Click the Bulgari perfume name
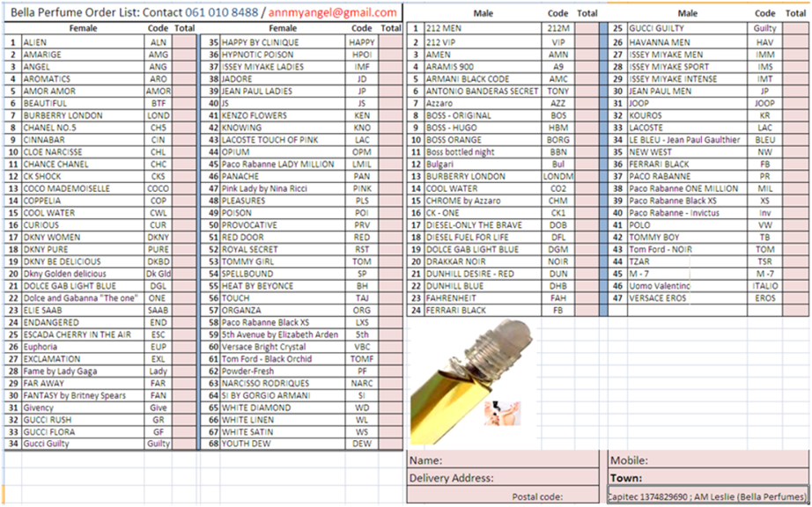Image resolution: width=812 pixels, height=507 pixels. pyautogui.click(x=440, y=164)
